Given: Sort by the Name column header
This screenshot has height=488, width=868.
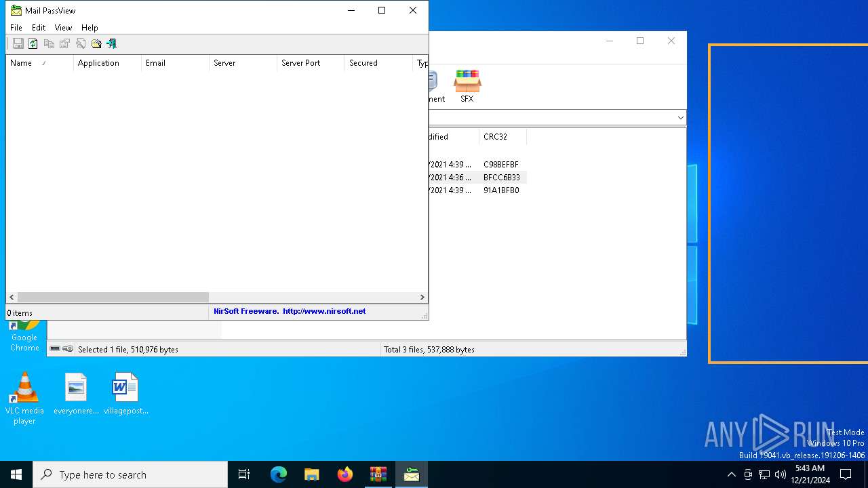Looking at the screenshot, I should point(40,63).
